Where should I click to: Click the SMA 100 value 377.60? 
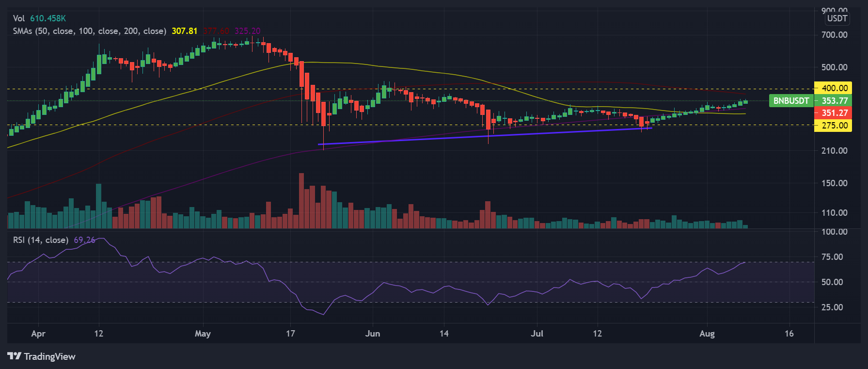pyautogui.click(x=216, y=31)
